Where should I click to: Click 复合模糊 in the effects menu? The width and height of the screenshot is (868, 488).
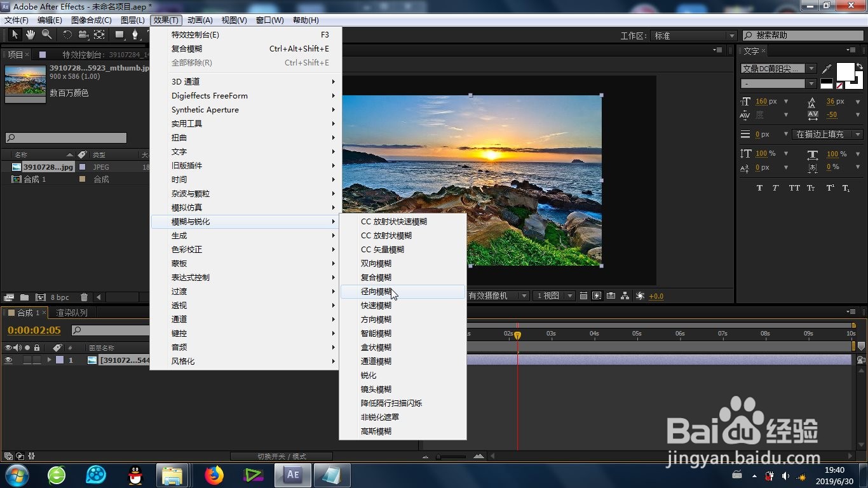click(187, 49)
